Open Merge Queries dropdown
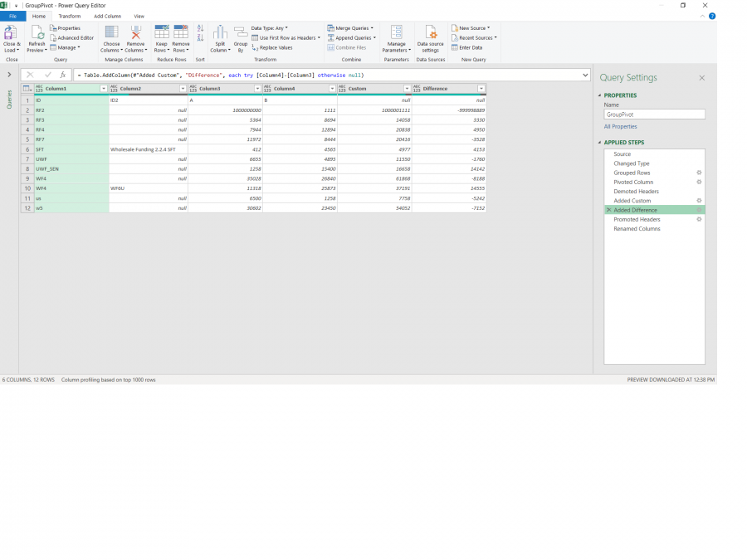 click(350, 28)
